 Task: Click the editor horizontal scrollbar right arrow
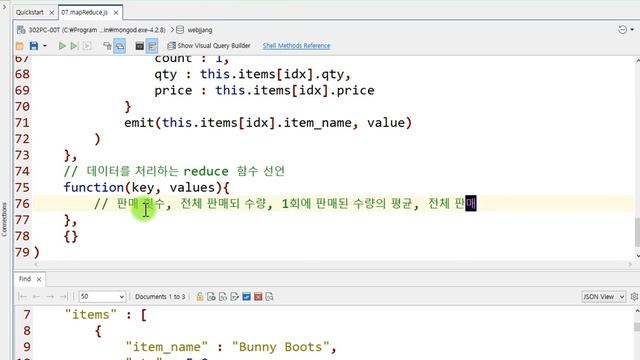pos(630,264)
